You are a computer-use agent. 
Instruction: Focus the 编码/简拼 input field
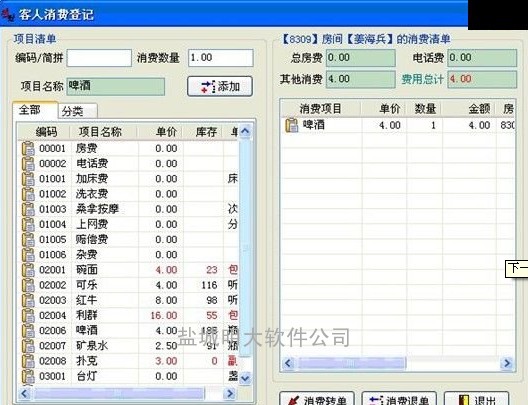(99, 58)
